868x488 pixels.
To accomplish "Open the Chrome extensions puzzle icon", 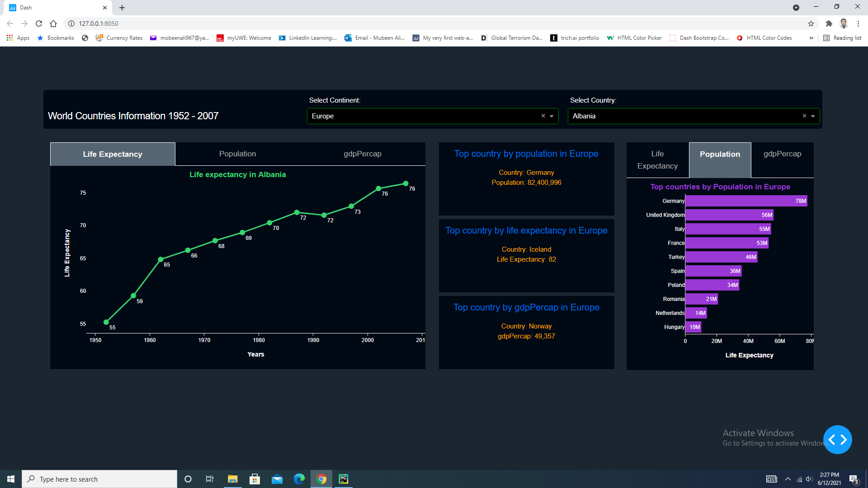I will pos(829,23).
